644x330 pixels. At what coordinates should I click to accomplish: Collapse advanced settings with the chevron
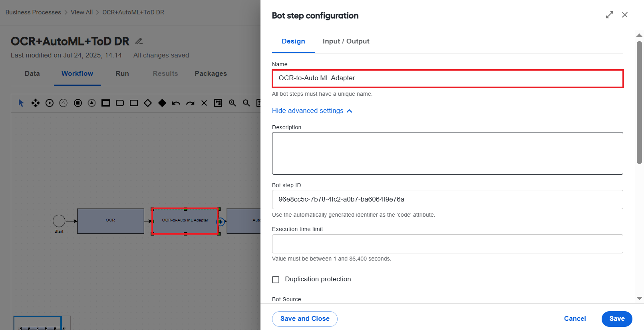tap(350, 111)
